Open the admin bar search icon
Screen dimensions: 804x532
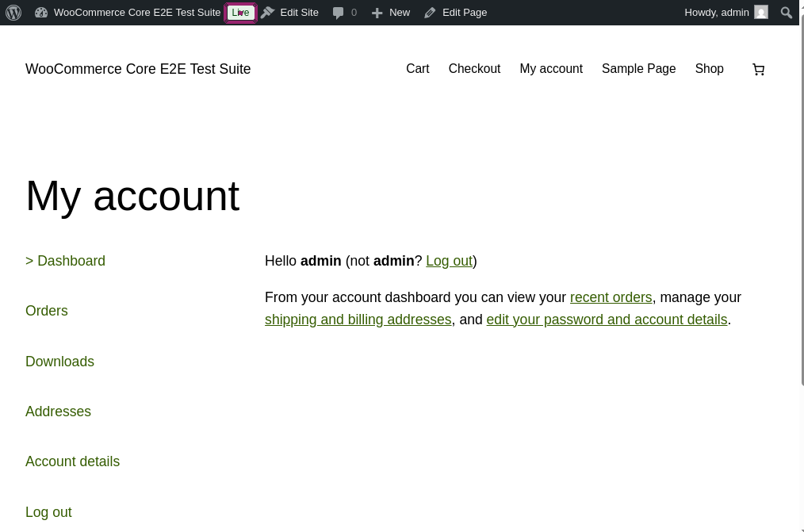tap(786, 13)
